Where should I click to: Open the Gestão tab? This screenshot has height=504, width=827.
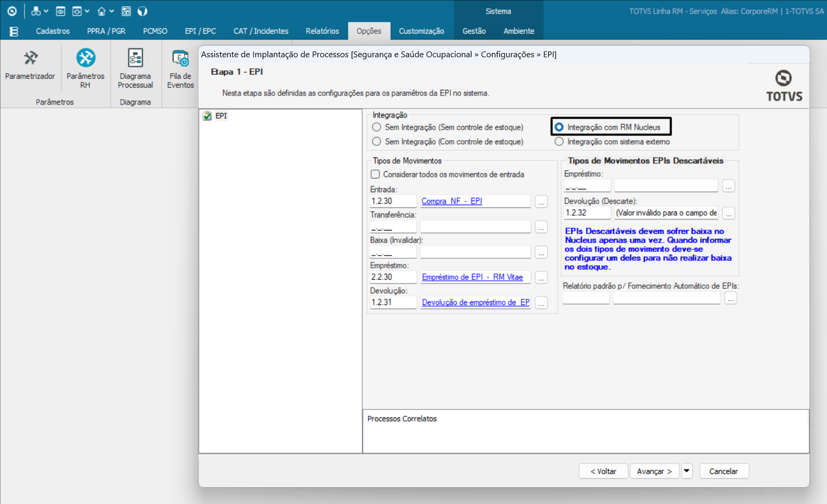pyautogui.click(x=474, y=31)
